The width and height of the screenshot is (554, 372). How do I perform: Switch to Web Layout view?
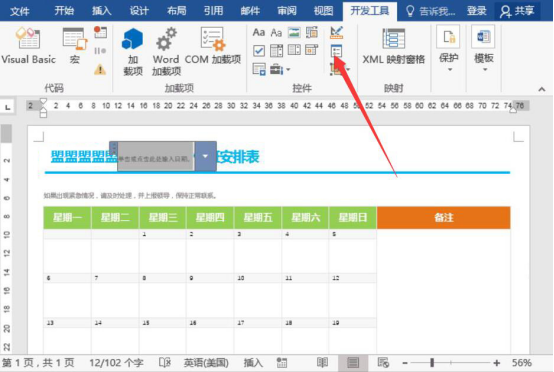(x=383, y=363)
